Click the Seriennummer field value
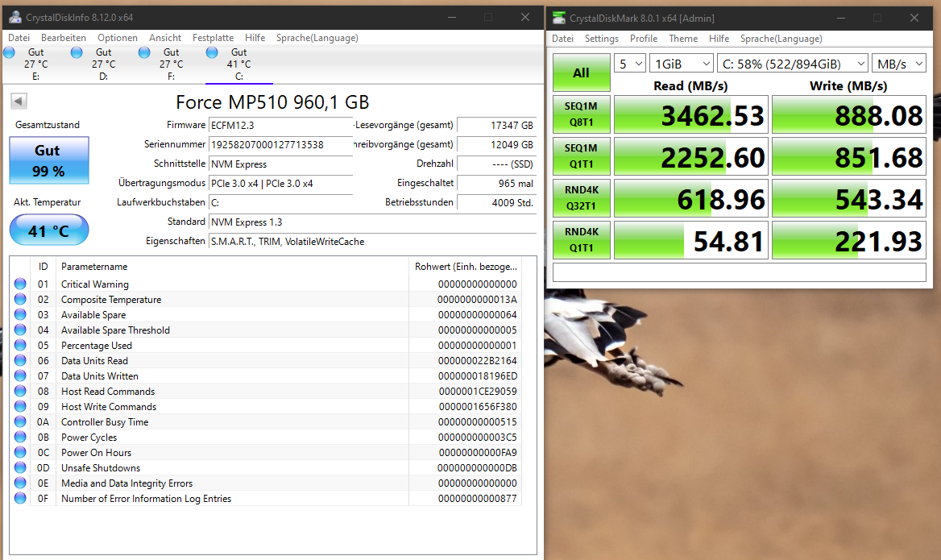 pos(280,145)
